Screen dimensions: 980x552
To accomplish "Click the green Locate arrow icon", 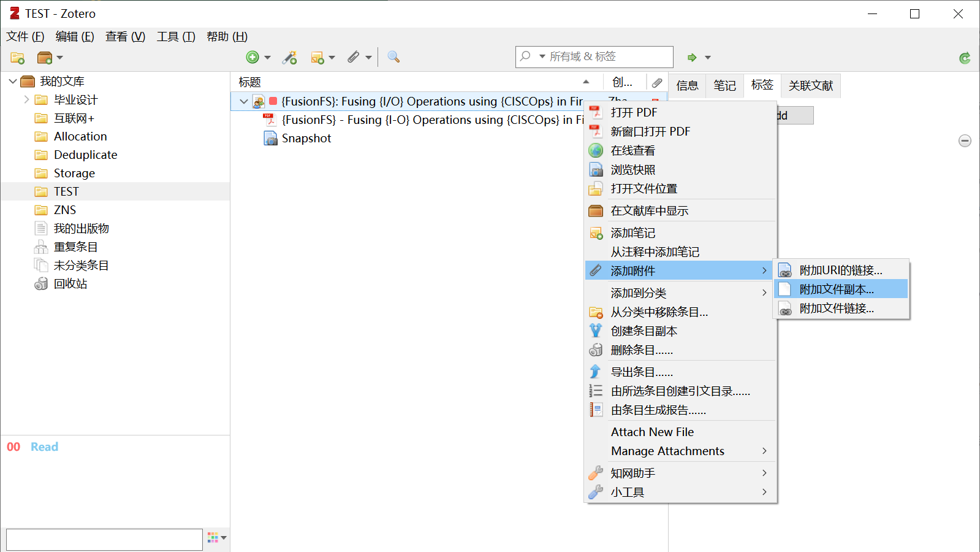I will pyautogui.click(x=692, y=57).
